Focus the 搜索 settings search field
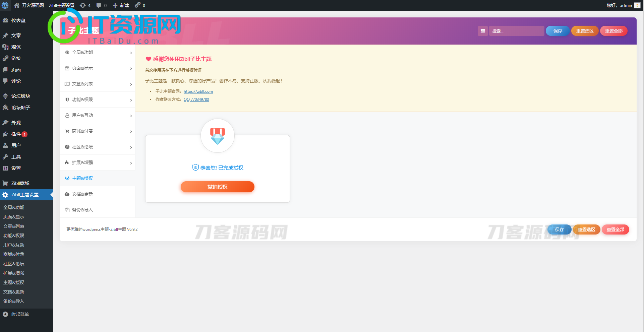The width and height of the screenshot is (644, 332). click(517, 31)
